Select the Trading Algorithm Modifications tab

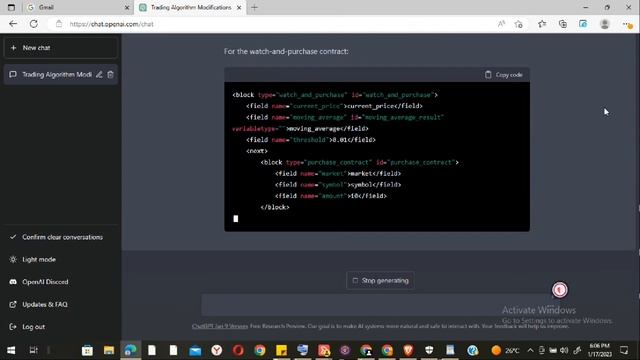pyautogui.click(x=191, y=7)
